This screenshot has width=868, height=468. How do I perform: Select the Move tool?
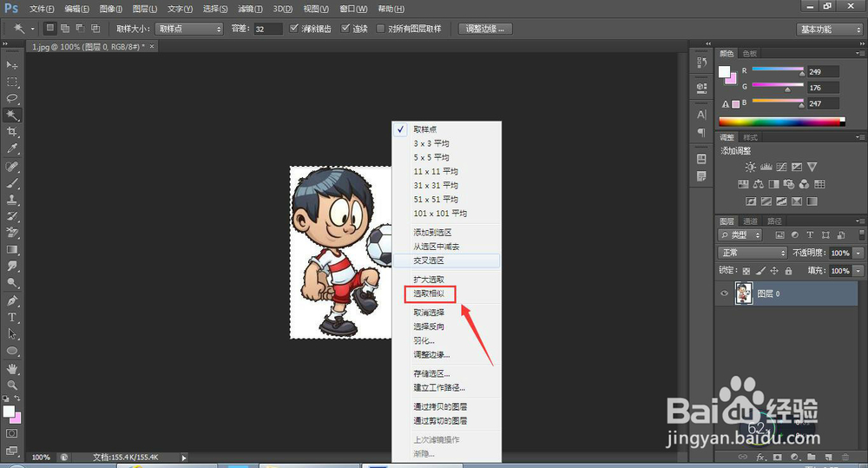pyautogui.click(x=12, y=65)
